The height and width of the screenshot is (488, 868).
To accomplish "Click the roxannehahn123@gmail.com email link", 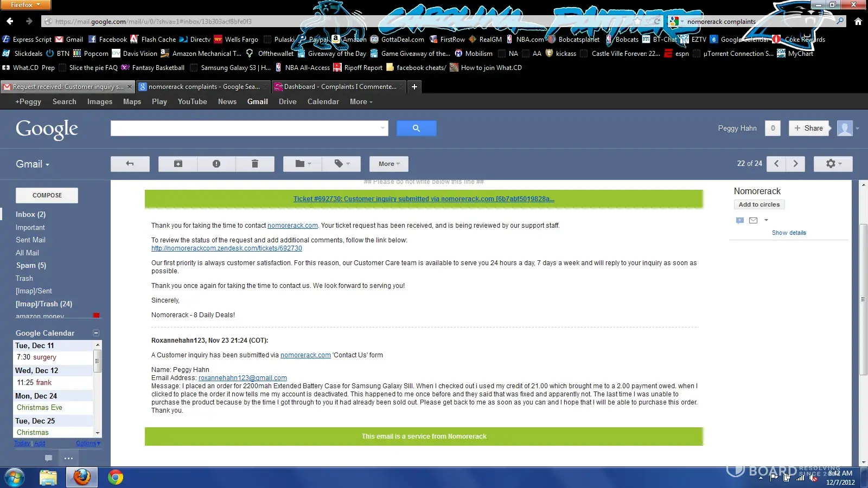I will (x=242, y=378).
